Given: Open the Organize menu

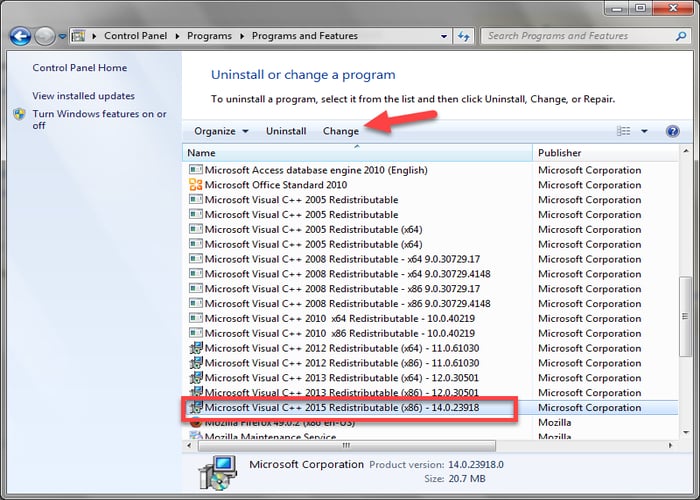Looking at the screenshot, I should tap(221, 131).
